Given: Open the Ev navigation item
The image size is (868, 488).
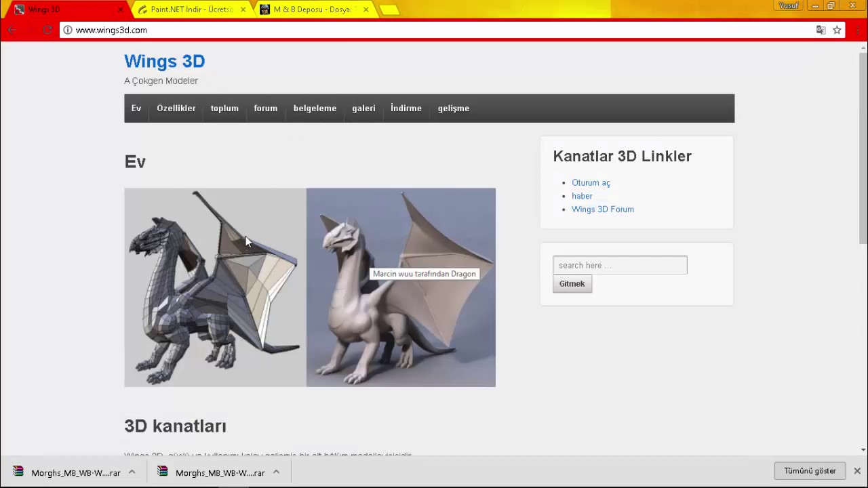Looking at the screenshot, I should (x=136, y=108).
